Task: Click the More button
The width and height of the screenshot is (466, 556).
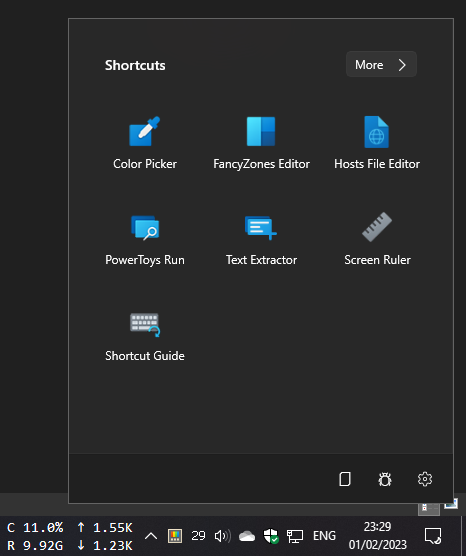Action: coord(381,65)
